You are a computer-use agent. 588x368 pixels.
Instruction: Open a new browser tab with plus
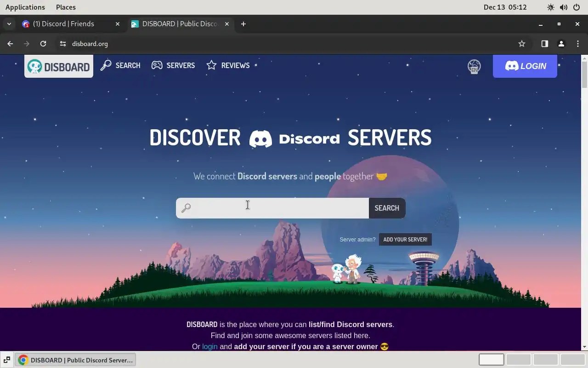(243, 24)
